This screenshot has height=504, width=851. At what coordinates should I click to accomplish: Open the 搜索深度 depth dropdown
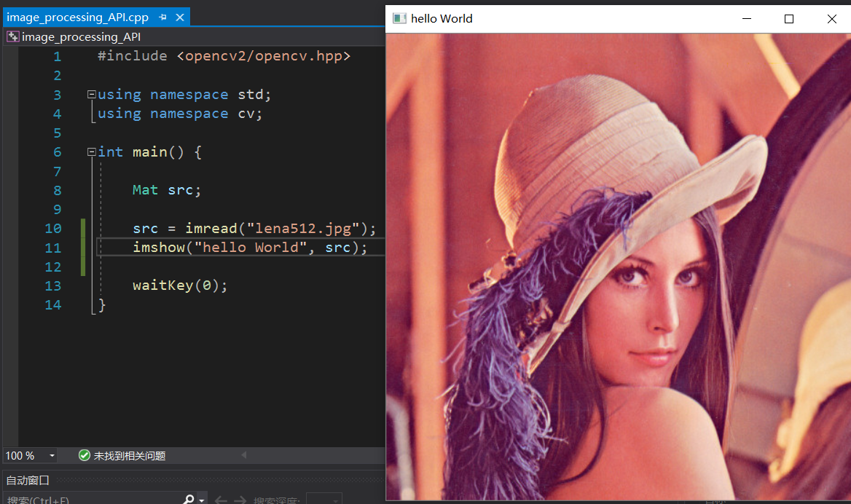(x=324, y=500)
